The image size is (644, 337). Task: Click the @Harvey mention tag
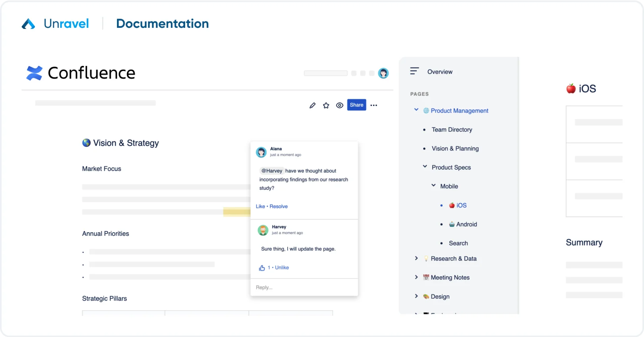tap(272, 171)
